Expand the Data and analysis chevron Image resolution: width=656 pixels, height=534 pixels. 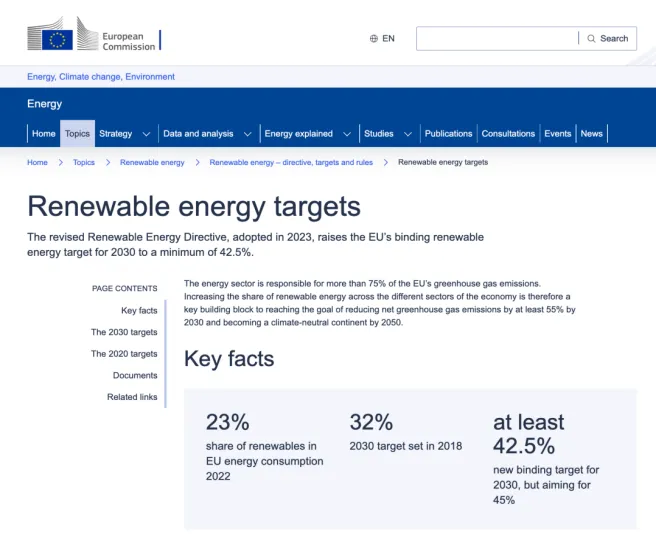(248, 134)
